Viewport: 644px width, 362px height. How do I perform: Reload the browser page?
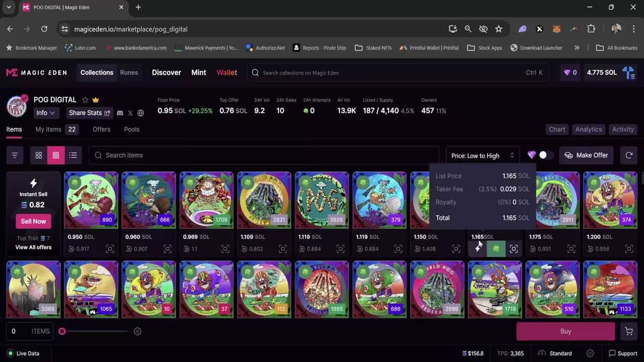[44, 29]
